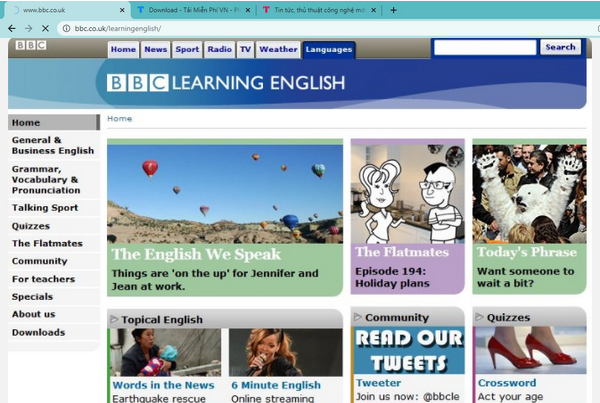
Task: Open the hot air balloons image
Action: [225, 194]
